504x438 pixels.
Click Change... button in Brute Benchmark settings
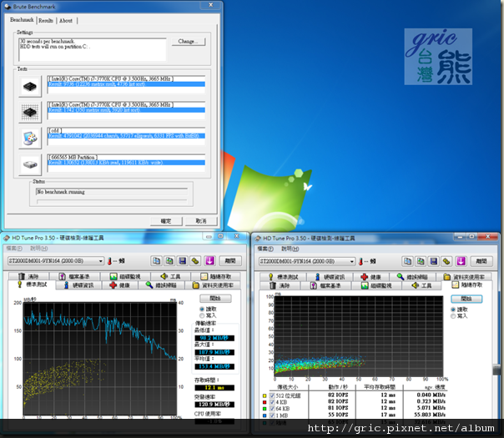[x=188, y=42]
